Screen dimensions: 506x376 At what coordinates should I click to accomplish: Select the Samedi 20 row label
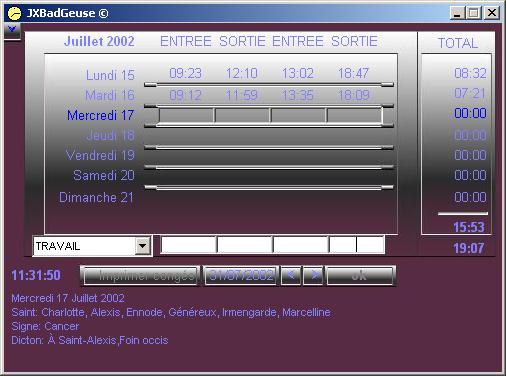point(104,175)
